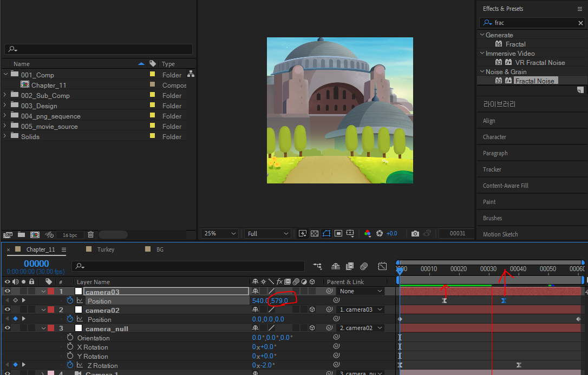Clear the frac search in Effects & Presets
The image size is (588, 375).
[x=580, y=23]
